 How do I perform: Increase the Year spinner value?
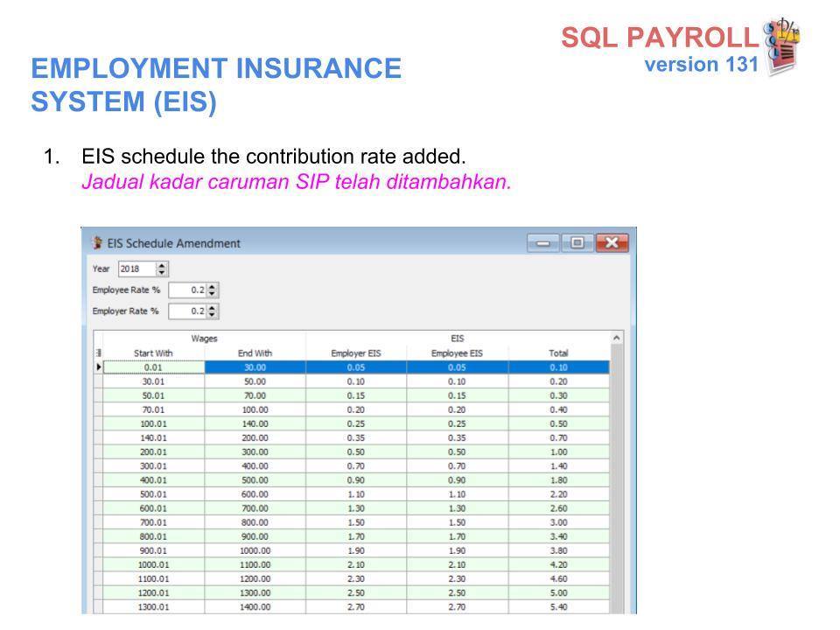[162, 265]
